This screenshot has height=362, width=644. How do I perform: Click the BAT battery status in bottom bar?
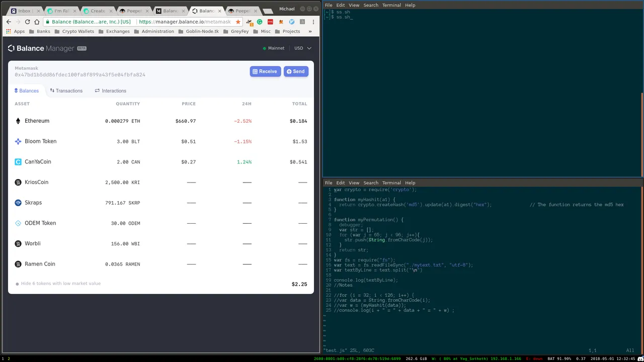tap(559, 359)
